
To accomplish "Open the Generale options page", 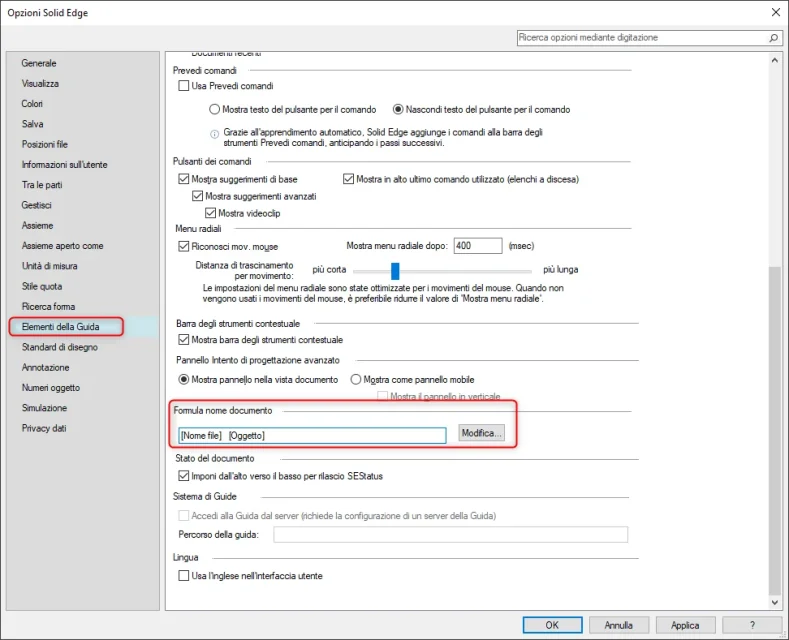I will [39, 63].
